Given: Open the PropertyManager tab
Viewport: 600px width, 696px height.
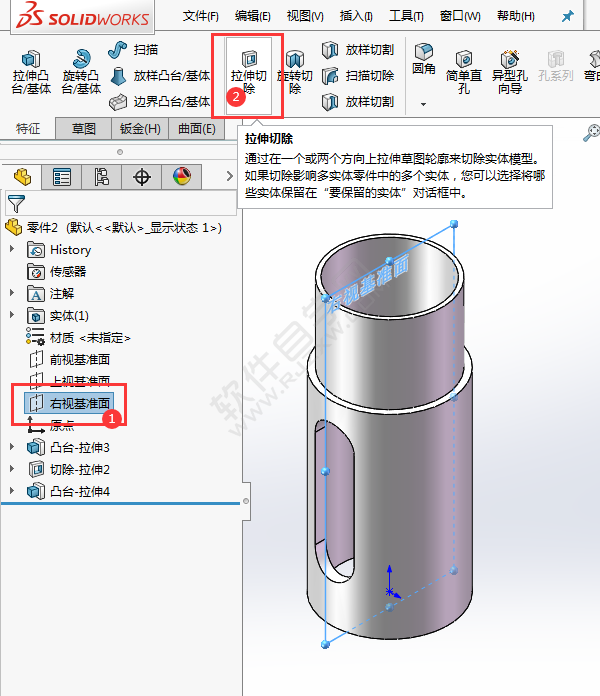Looking at the screenshot, I should click(62, 177).
